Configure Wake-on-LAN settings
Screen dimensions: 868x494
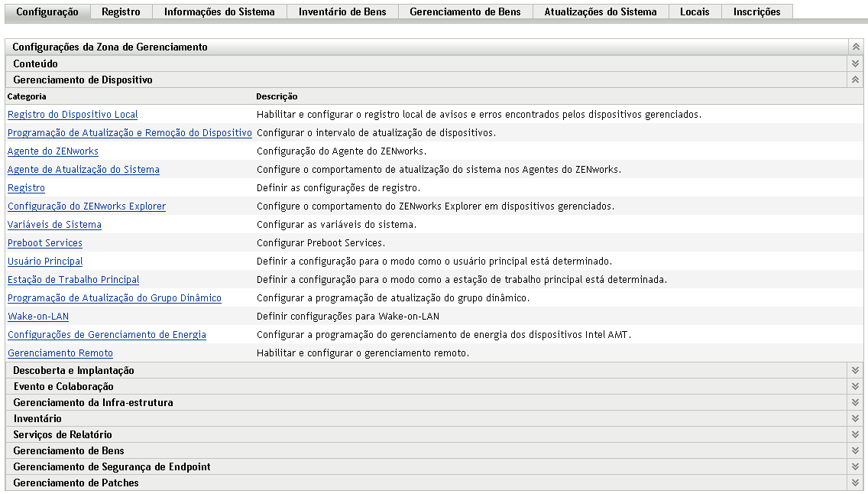click(x=37, y=316)
